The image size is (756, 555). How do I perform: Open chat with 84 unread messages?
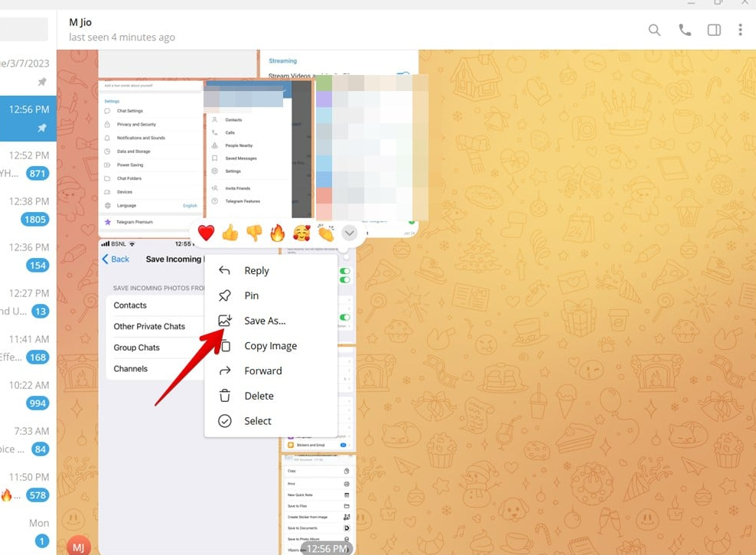tap(28, 440)
